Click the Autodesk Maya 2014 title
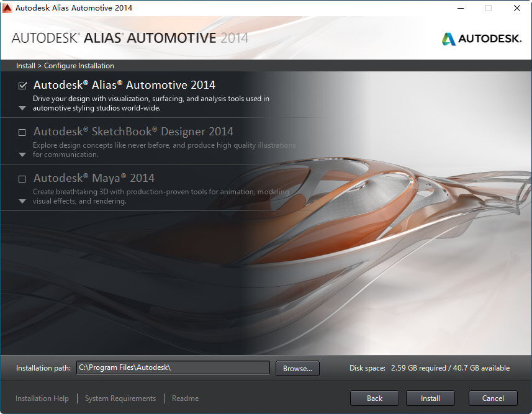This screenshot has width=532, height=414. coord(94,178)
